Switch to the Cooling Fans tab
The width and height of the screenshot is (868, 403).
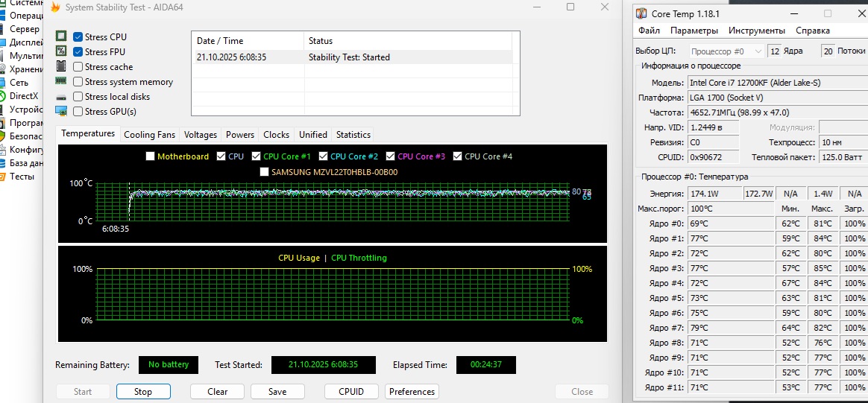click(x=149, y=134)
